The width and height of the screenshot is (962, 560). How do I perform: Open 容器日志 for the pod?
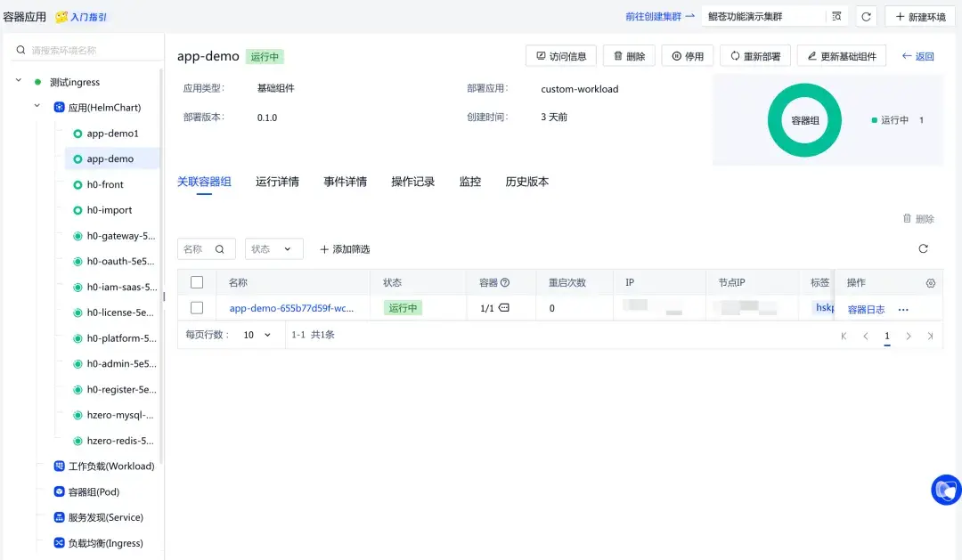point(866,310)
